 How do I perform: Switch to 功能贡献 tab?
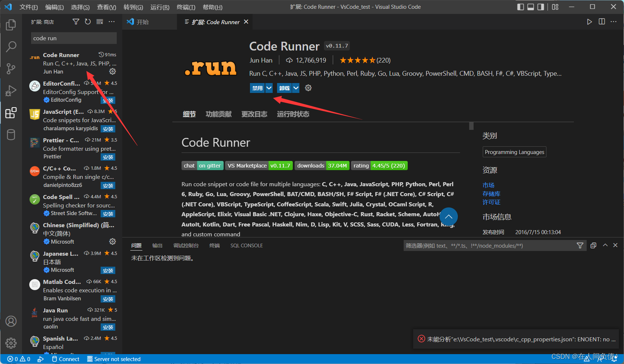[x=218, y=114]
